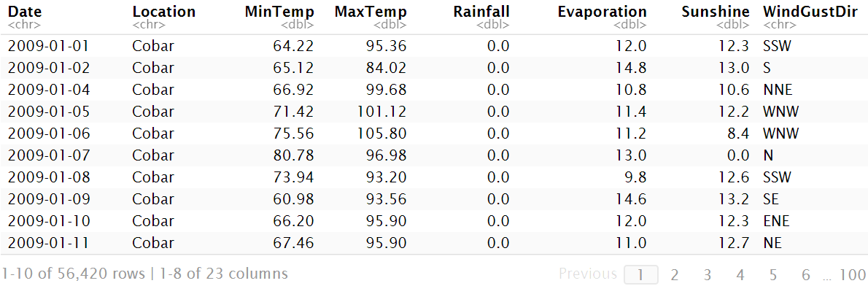Select the MaxTemp column header

[371, 12]
